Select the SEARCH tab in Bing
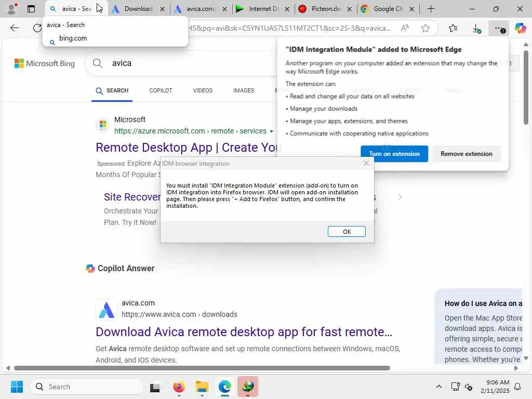 [112, 90]
